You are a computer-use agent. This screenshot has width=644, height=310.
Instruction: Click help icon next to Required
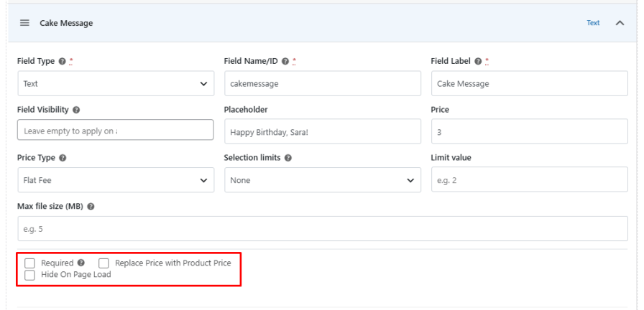pos(81,263)
